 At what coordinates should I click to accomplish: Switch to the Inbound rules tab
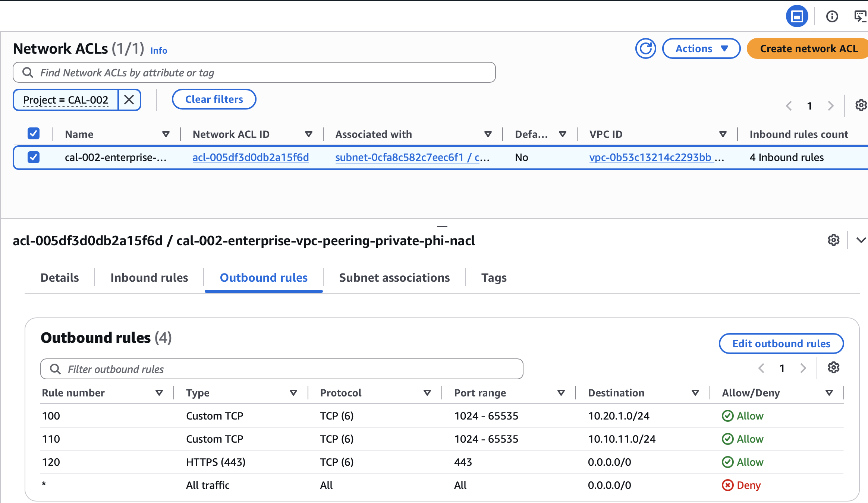click(x=149, y=278)
